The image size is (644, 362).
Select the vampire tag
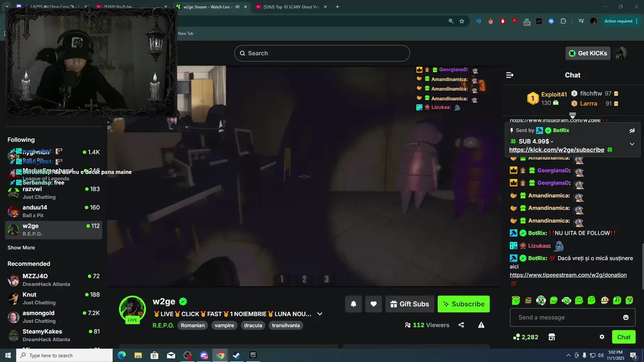[224, 325]
